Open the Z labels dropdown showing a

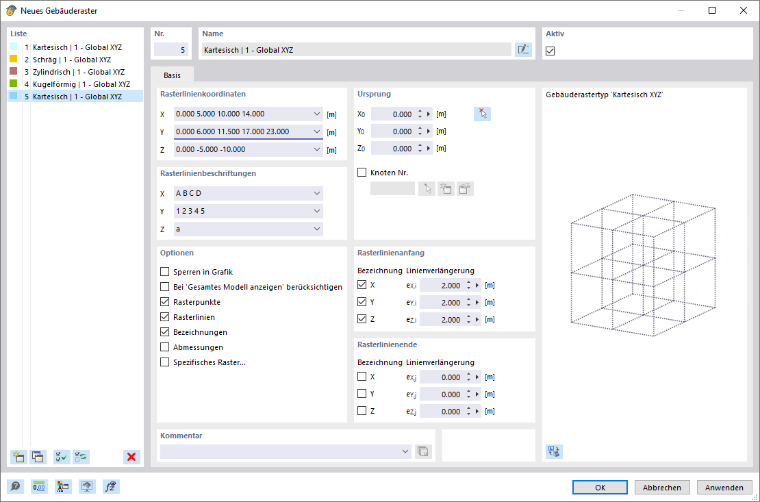[x=317, y=229]
